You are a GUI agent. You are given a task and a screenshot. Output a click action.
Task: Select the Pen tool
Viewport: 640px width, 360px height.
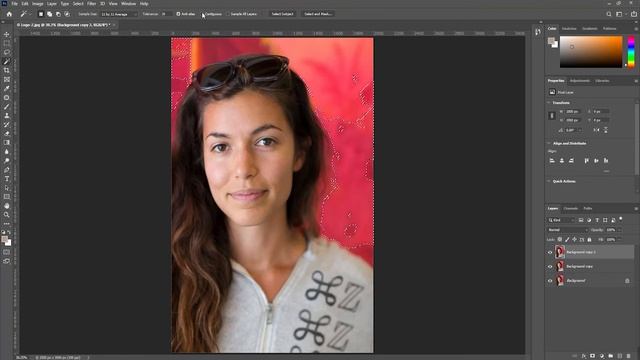point(7,170)
